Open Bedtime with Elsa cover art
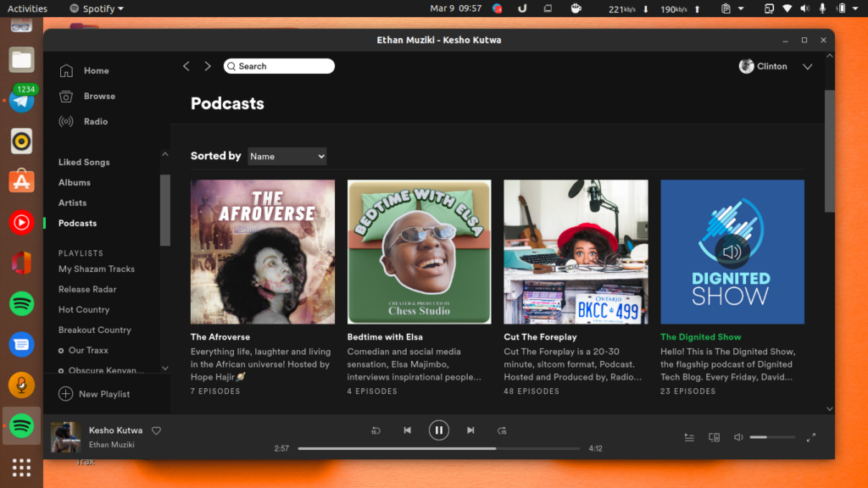Viewport: 868px width, 488px height. tap(419, 252)
